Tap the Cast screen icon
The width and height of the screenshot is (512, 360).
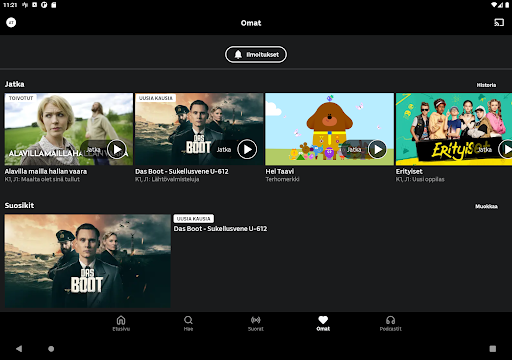[499, 23]
